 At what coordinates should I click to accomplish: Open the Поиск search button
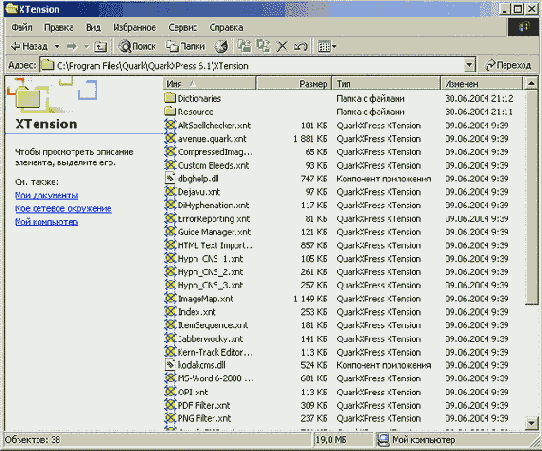coord(137,46)
